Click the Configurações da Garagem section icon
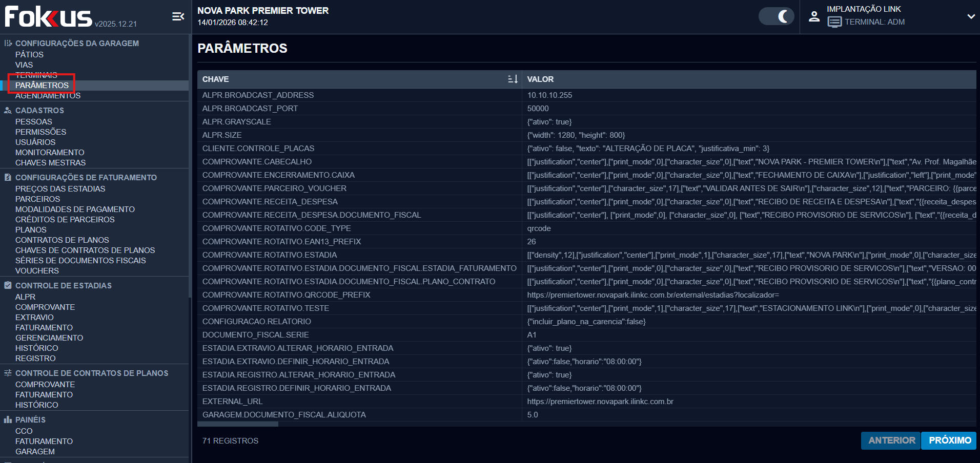 point(8,44)
